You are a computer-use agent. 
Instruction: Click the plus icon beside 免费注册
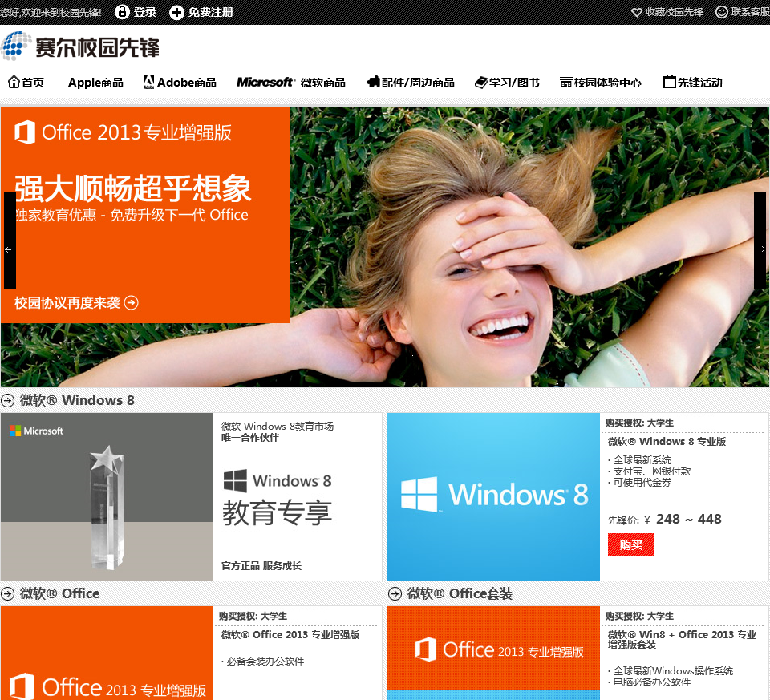point(176,12)
